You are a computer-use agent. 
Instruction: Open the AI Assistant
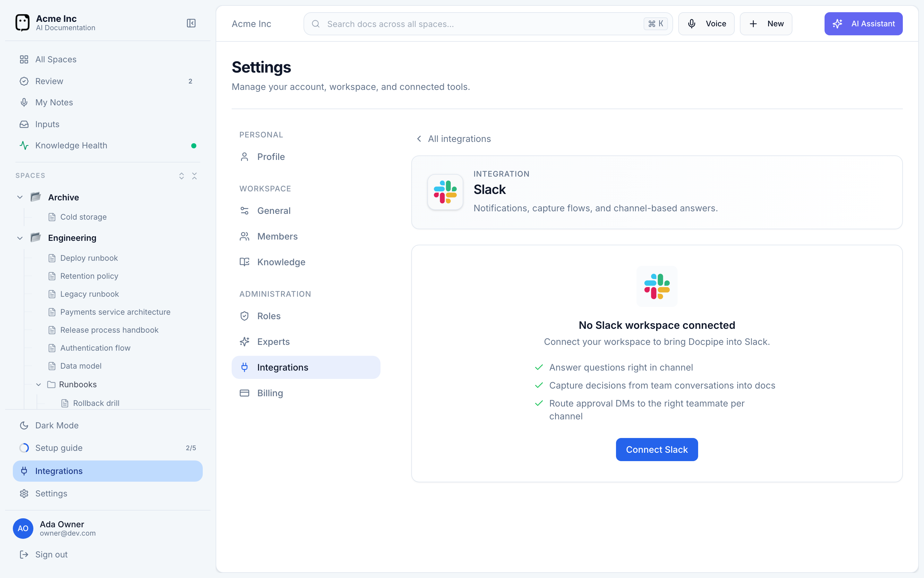[863, 24]
